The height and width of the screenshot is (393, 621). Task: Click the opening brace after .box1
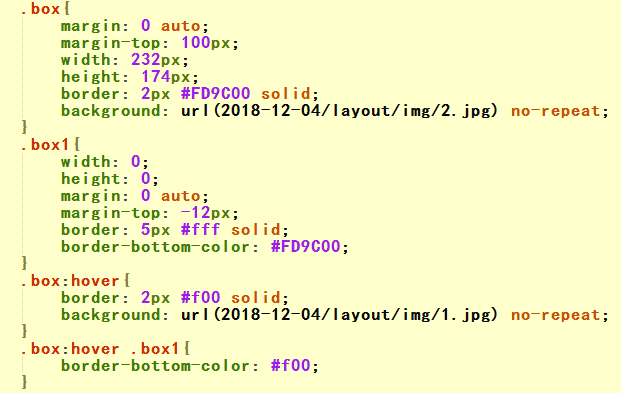point(77,145)
